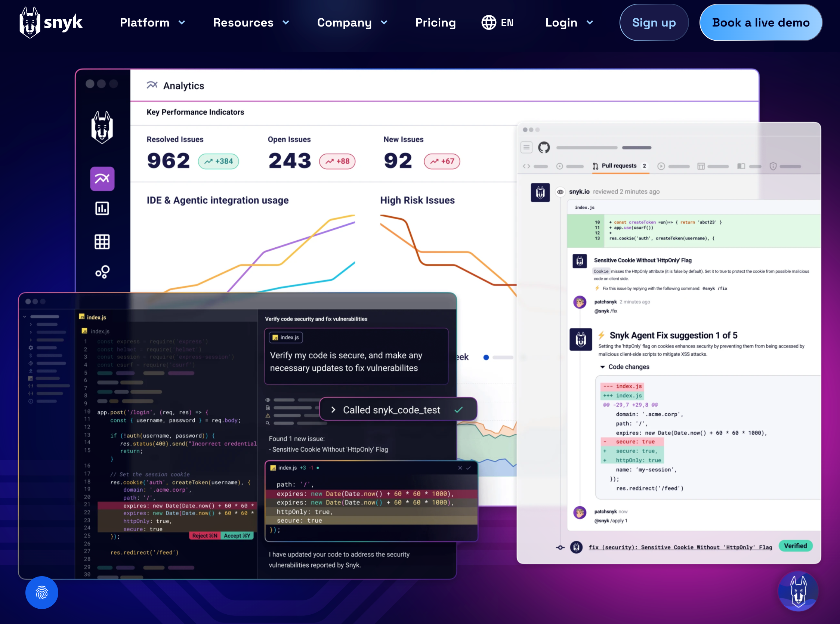
Task: Open the blue fingerprint privacy button
Action: tap(41, 592)
